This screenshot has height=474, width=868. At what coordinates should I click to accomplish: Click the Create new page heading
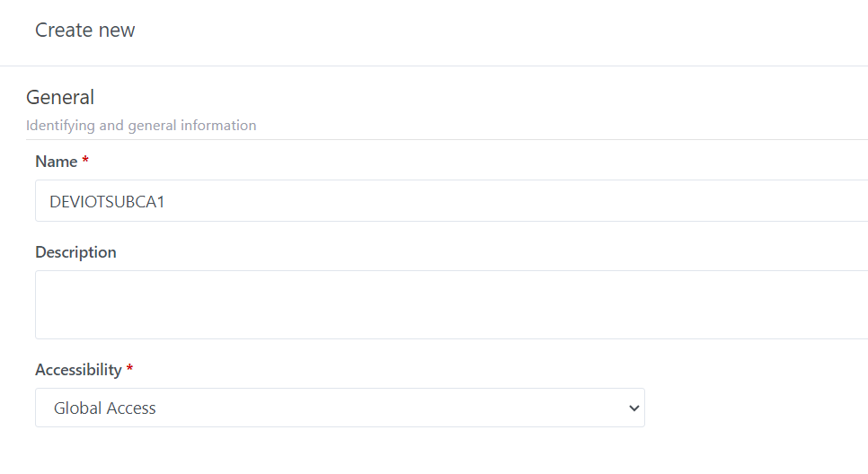[x=85, y=31]
